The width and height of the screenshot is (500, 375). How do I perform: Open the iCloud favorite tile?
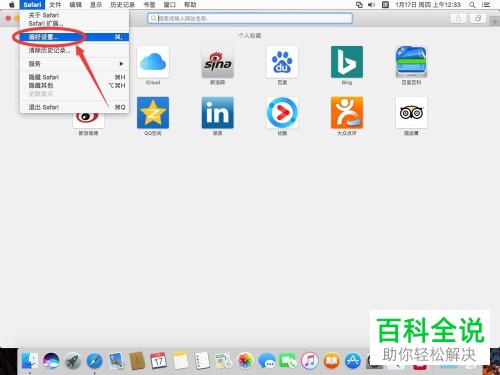tap(153, 62)
